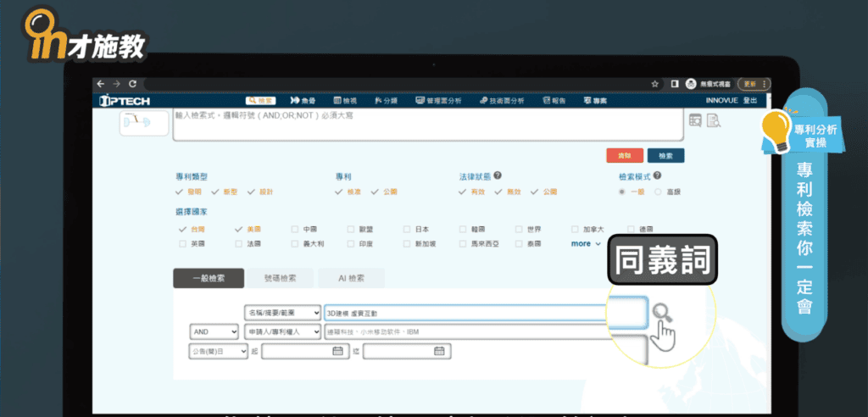This screenshot has width=868, height=417.
Task: Click the red 清除 button
Action: [x=624, y=156]
